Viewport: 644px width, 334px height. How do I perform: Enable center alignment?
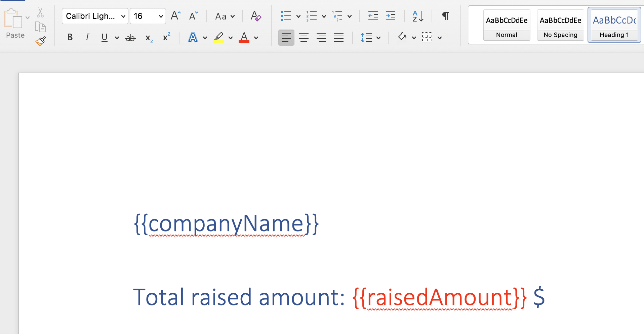304,37
